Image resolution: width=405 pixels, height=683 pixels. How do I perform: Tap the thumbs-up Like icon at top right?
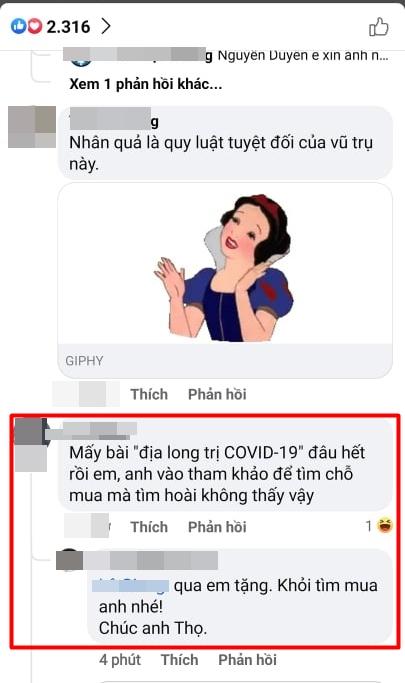tap(378, 27)
